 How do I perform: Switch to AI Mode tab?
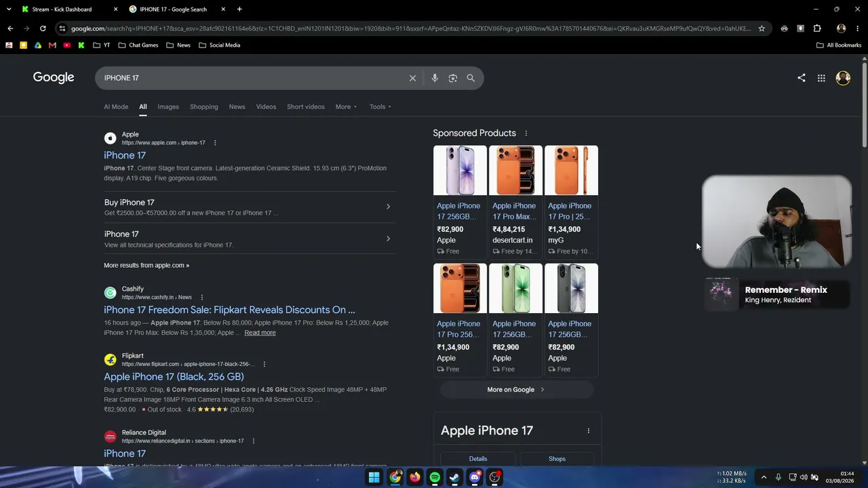pyautogui.click(x=116, y=106)
